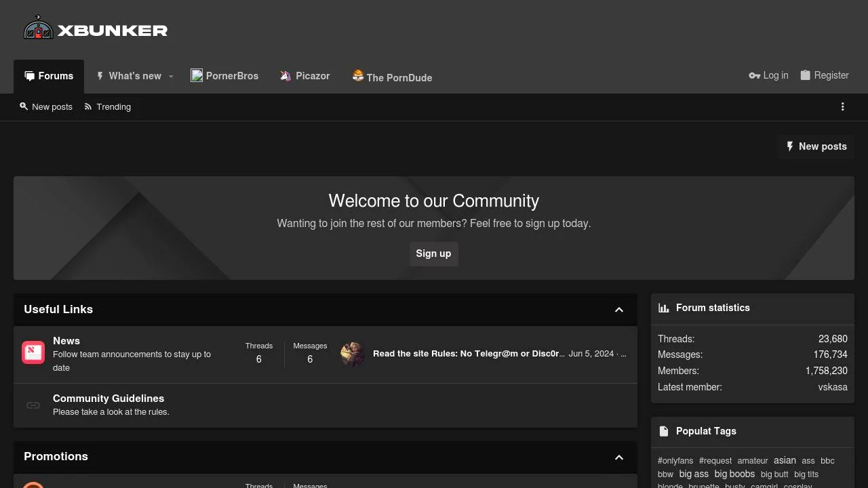Image resolution: width=868 pixels, height=488 pixels.
Task: Expand the What's new dropdown arrow
Action: [170, 76]
